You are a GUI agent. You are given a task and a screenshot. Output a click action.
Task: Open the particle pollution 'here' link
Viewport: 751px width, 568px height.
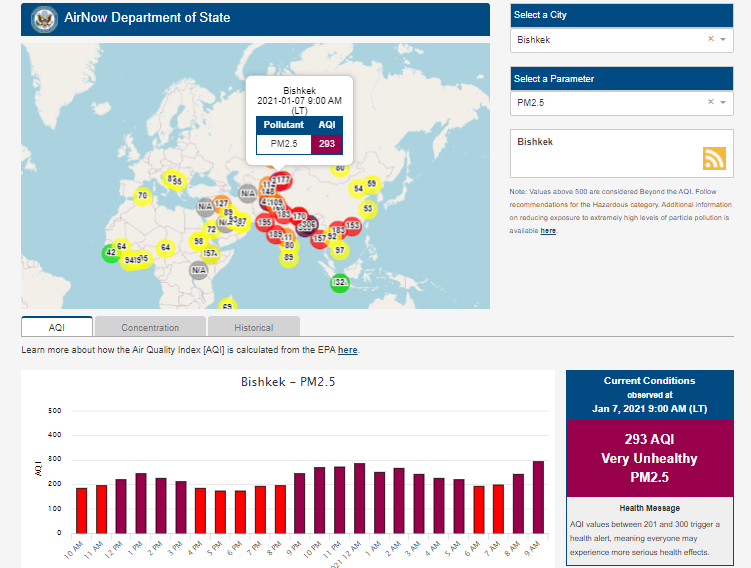tap(548, 231)
